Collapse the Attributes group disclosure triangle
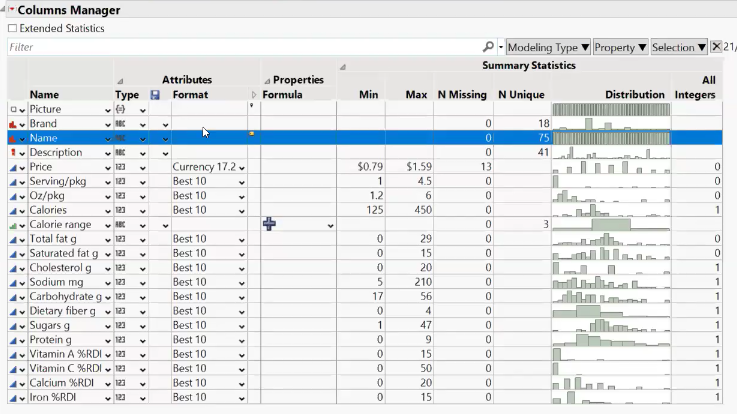This screenshot has height=414, width=737. point(120,81)
